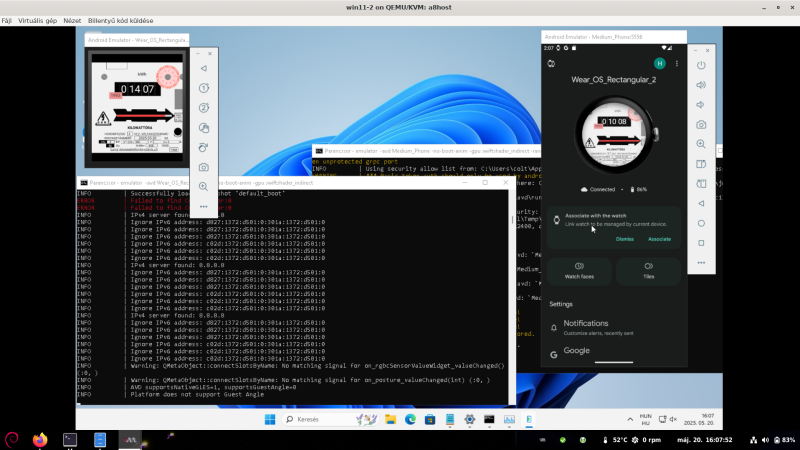Click Overview square on phone emulator toolbar
This screenshot has height=450, width=800.
pyautogui.click(x=701, y=243)
